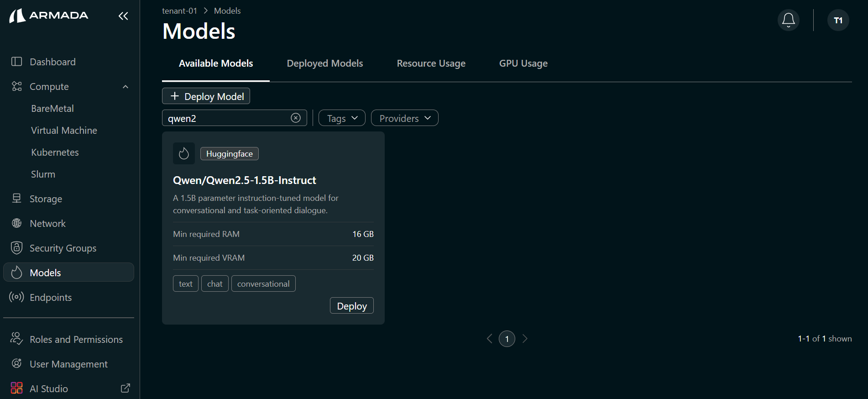The width and height of the screenshot is (868, 399).
Task: Switch to the Available Models tab
Action: click(x=216, y=63)
